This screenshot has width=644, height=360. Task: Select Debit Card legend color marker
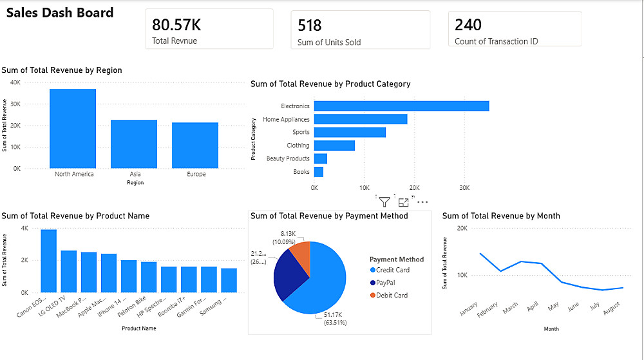point(372,295)
